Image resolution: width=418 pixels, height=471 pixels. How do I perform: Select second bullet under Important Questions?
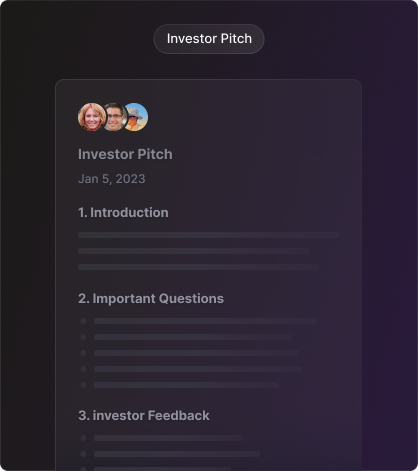coord(192,337)
